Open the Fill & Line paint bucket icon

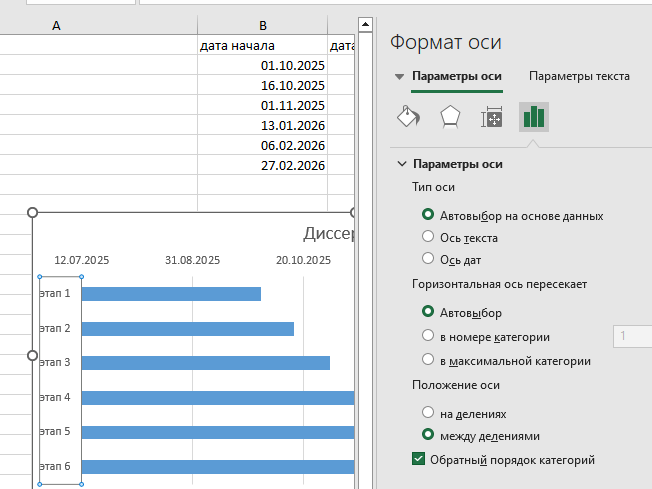[408, 117]
